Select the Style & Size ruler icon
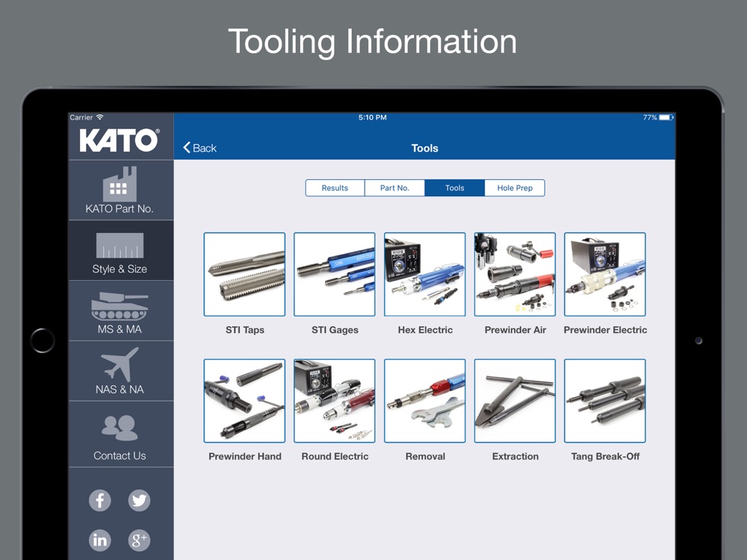Image resolution: width=747 pixels, height=560 pixels. point(120,245)
